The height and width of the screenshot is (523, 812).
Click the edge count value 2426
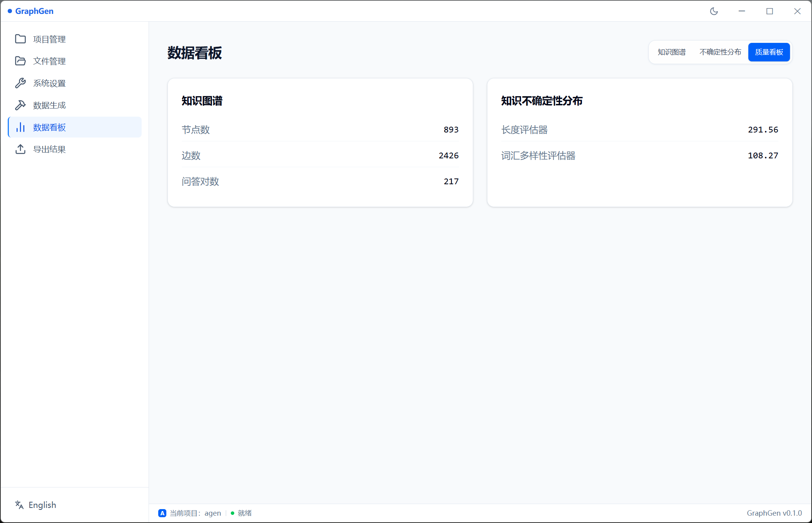(x=448, y=156)
